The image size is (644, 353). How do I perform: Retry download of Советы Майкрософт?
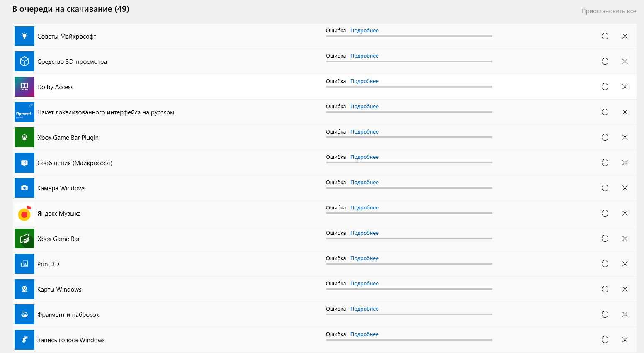[605, 36]
